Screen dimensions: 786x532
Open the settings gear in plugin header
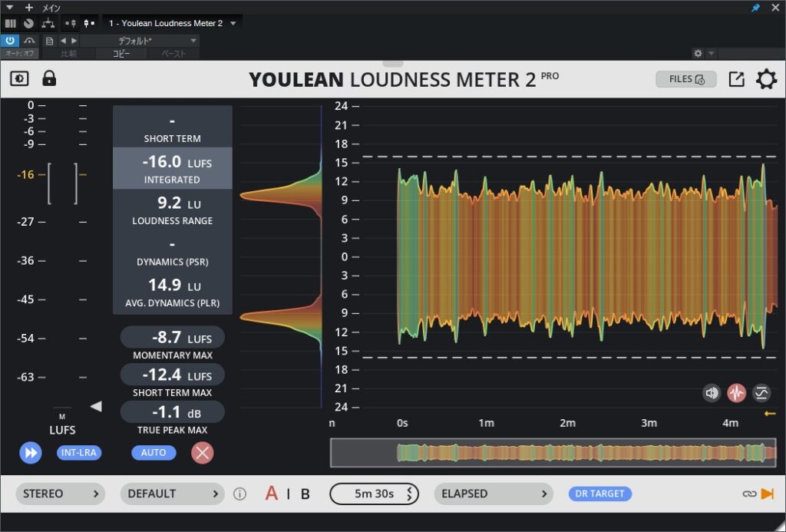[x=766, y=79]
